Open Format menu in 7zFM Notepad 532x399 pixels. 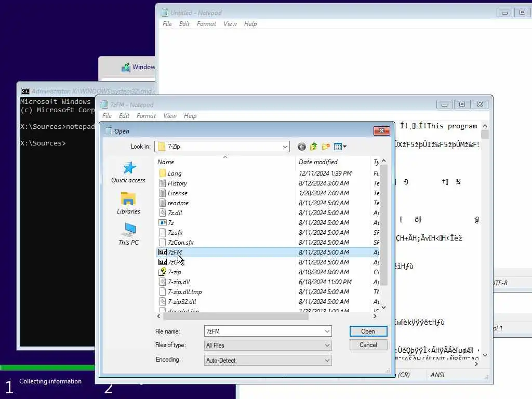[146, 116]
